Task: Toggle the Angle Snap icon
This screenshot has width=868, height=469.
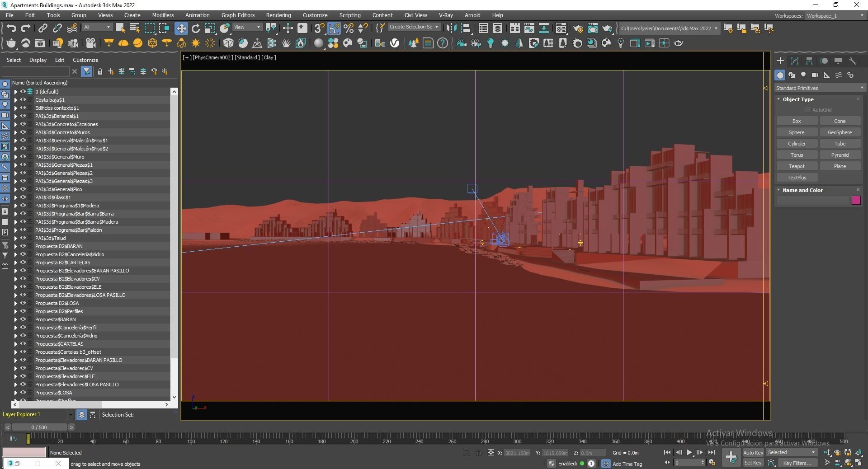Action: pyautogui.click(x=334, y=28)
